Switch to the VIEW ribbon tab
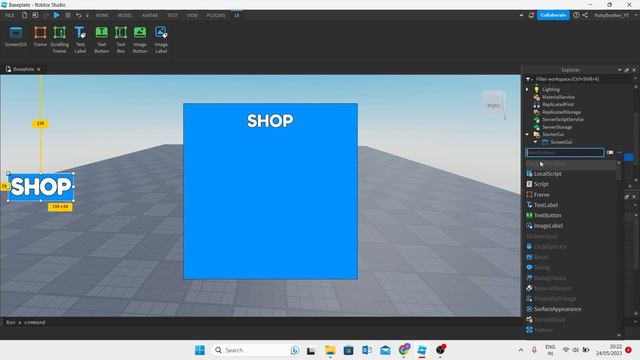The image size is (640, 360). coord(192,15)
